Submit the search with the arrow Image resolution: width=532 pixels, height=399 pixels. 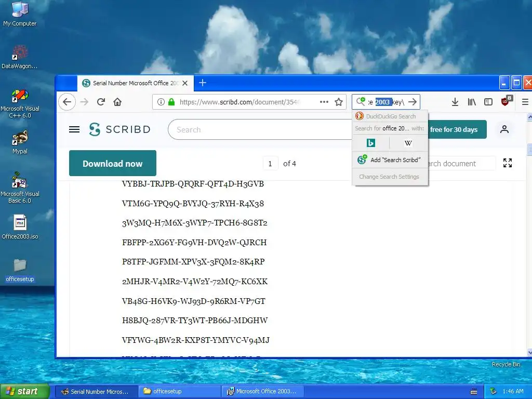(413, 102)
